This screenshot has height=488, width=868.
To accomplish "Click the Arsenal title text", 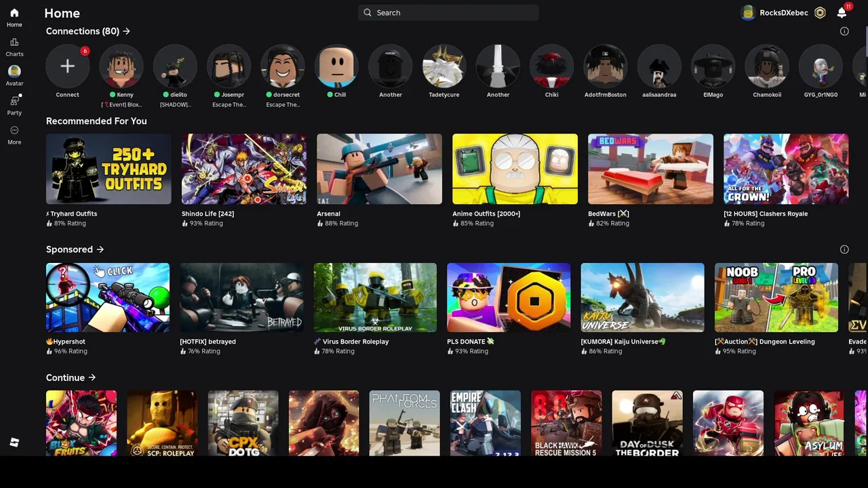I will pos(328,213).
